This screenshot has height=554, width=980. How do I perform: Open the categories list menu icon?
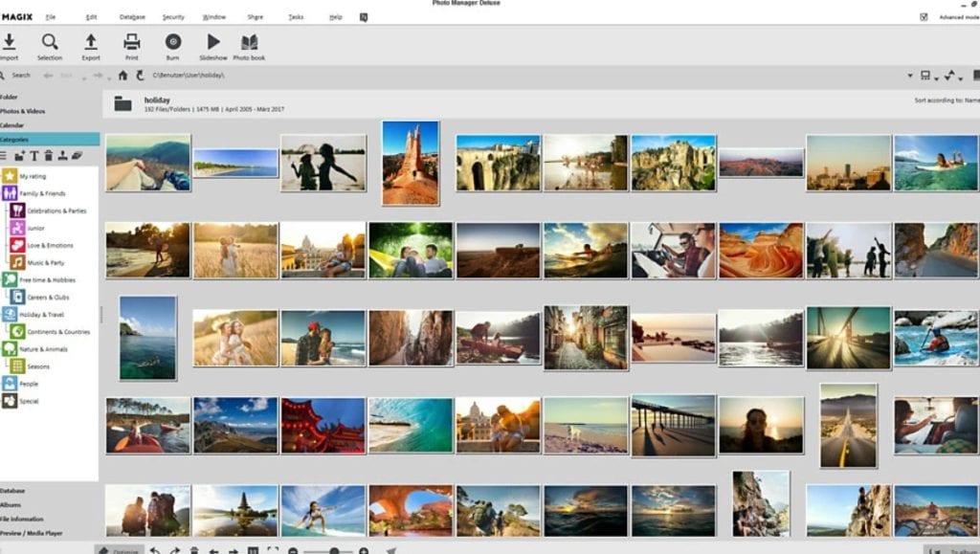(4, 156)
